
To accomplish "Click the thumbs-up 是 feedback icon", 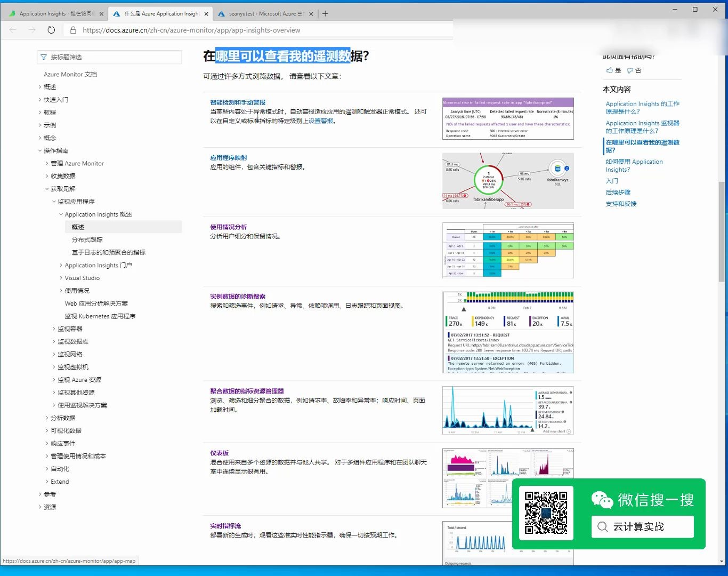I will point(610,70).
